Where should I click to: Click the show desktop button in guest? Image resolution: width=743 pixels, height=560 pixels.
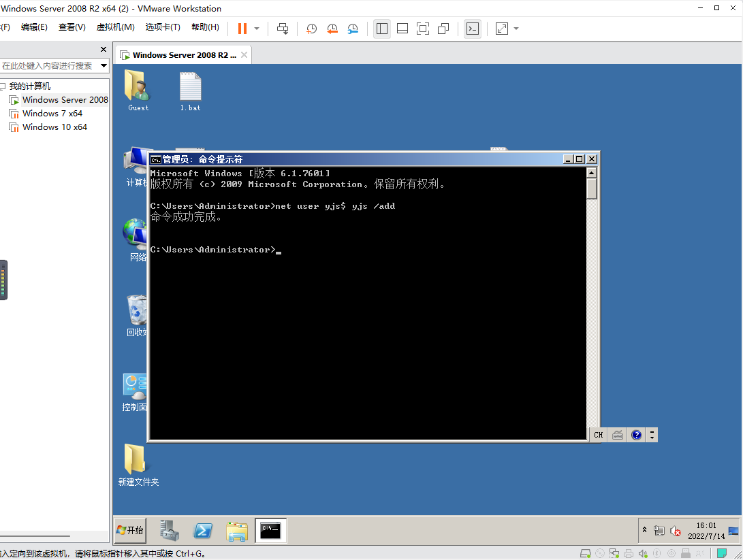734,531
